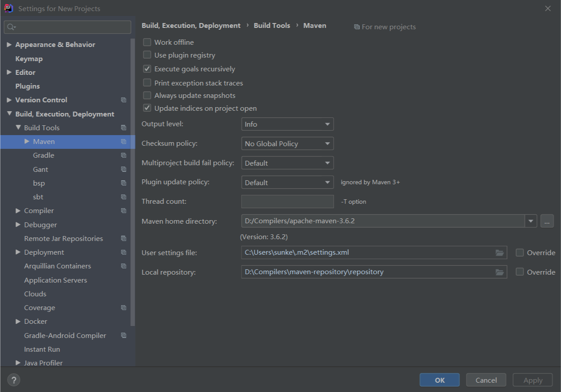Click the project-level icon on the Maven row
The height and width of the screenshot is (392, 561).
(124, 142)
